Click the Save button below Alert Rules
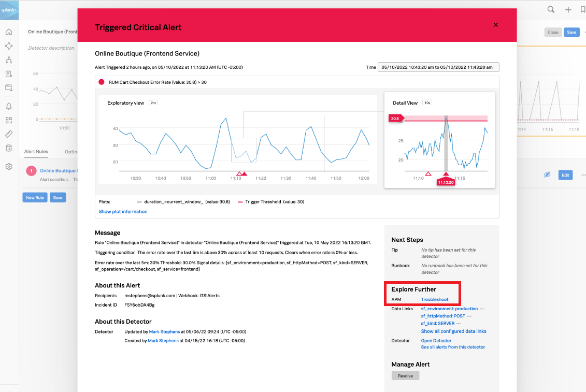 click(x=58, y=198)
